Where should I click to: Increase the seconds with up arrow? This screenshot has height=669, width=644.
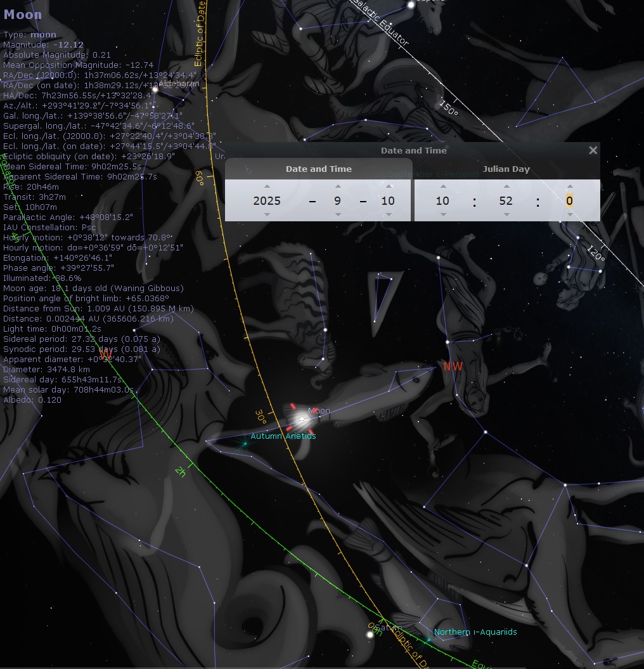[x=570, y=186]
